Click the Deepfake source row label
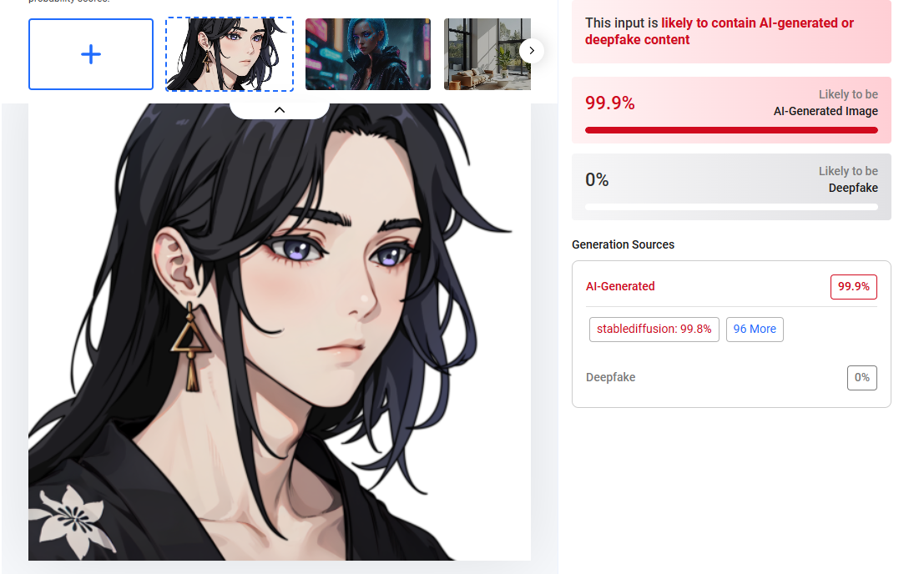Viewport: 924px width, 574px height. pos(610,377)
